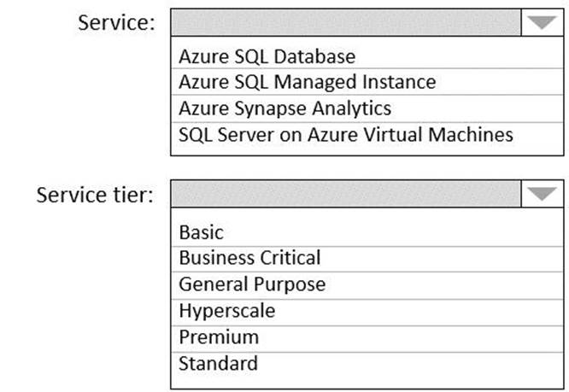
Task: Click the Service tier dropdown arrow icon
Action: click(x=542, y=194)
